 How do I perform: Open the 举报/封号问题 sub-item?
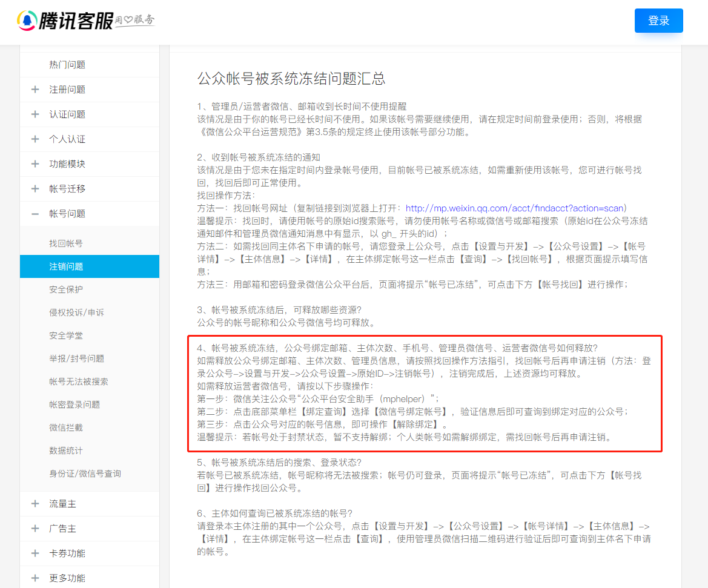[77, 358]
